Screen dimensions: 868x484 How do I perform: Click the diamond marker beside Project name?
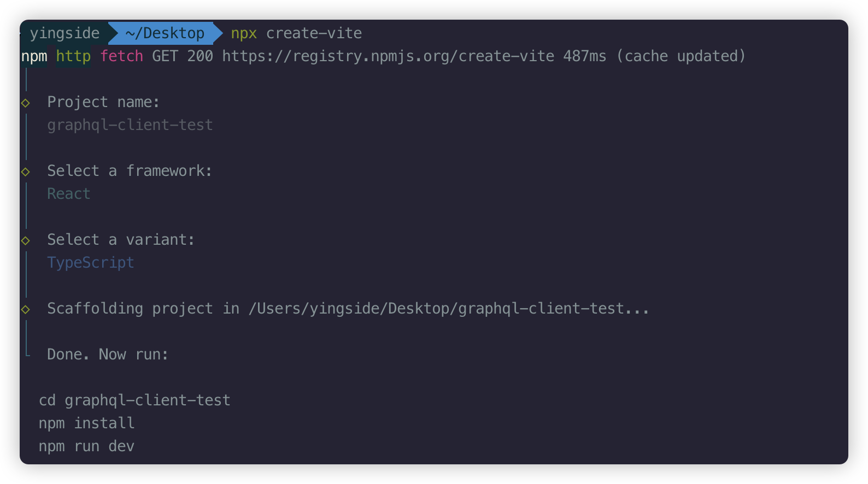26,103
